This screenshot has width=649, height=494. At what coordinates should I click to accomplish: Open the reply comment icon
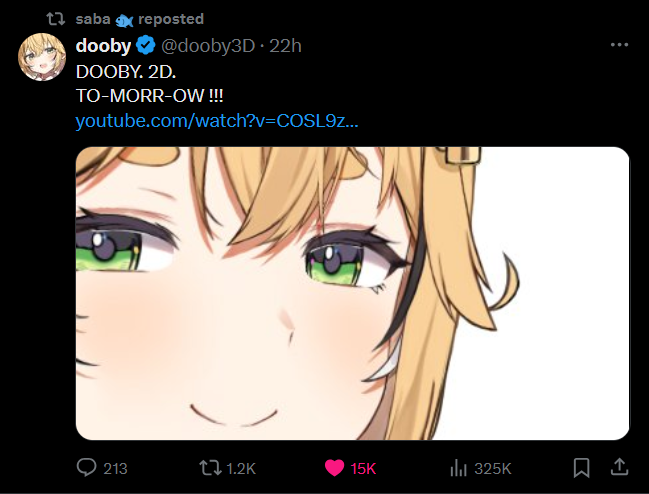[x=87, y=468]
